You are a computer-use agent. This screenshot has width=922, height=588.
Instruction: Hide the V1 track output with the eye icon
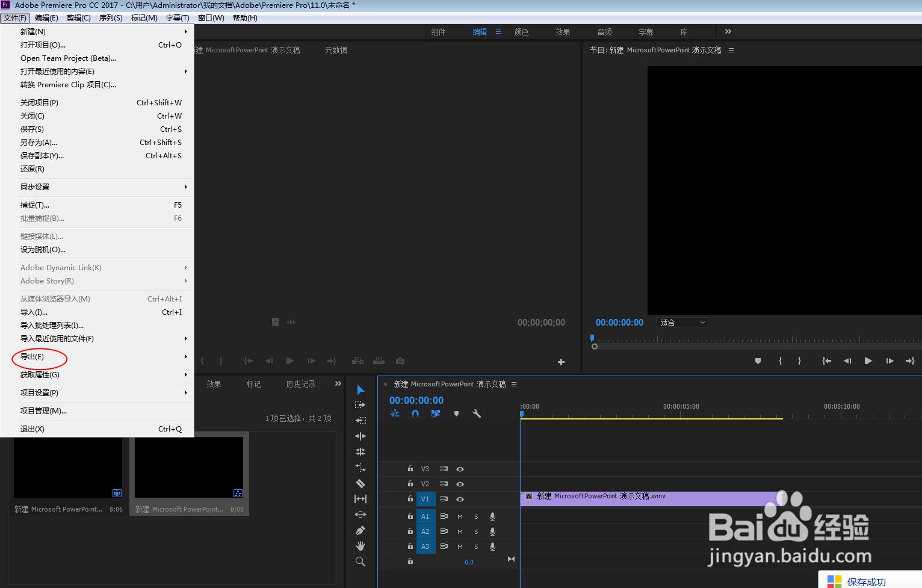pos(460,499)
